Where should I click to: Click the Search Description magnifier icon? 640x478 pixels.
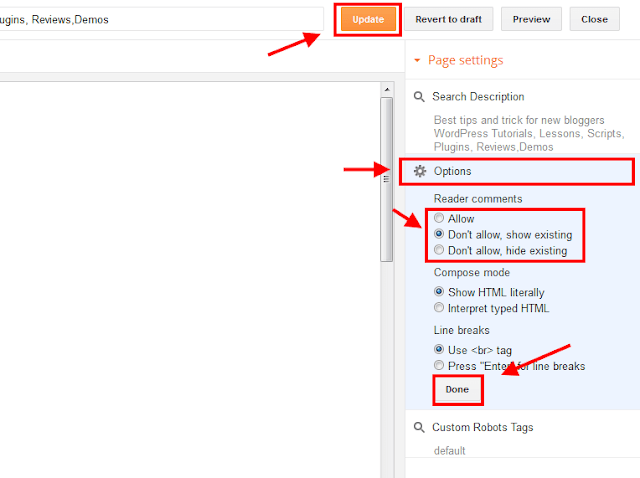[419, 97]
